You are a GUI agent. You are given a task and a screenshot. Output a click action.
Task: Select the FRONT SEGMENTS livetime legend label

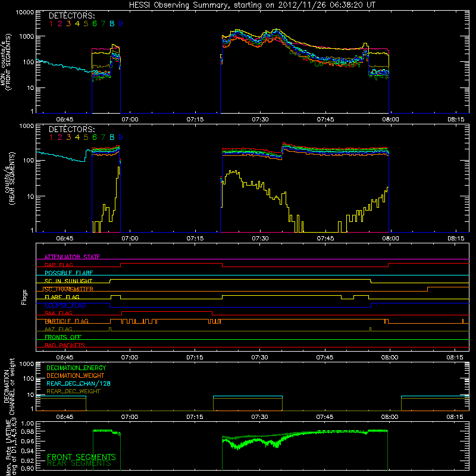point(82,457)
